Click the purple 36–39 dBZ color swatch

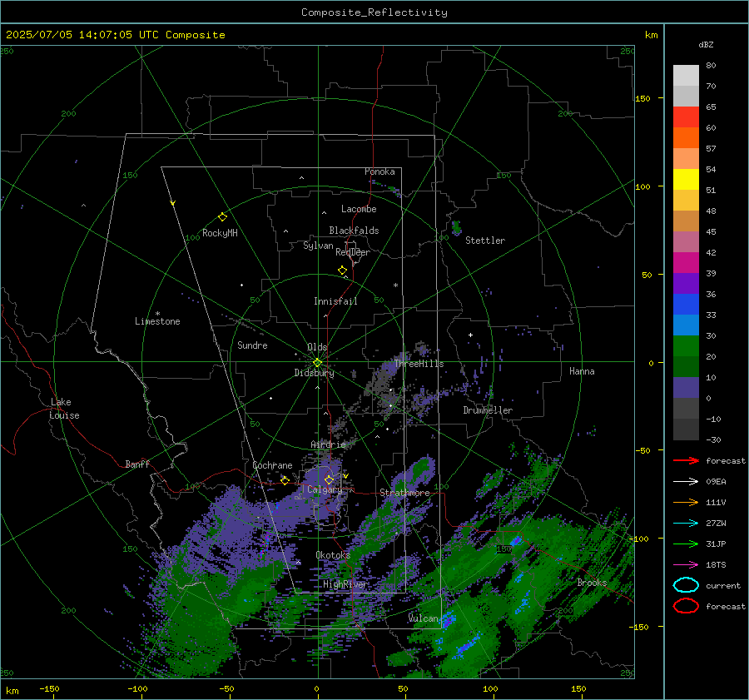tap(686, 283)
